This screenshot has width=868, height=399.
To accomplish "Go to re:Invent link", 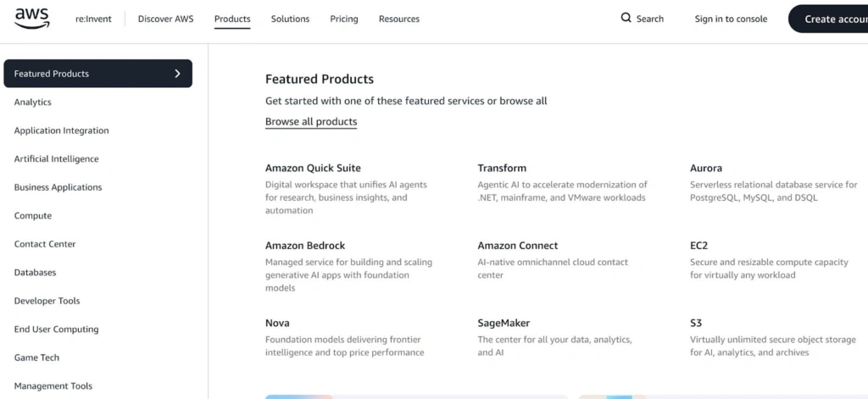I will click(x=93, y=19).
